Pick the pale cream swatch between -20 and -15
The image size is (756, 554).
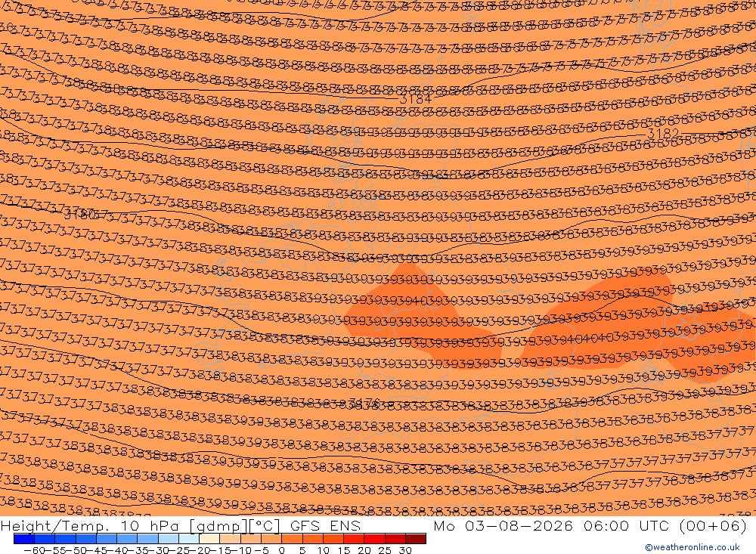[209, 539]
